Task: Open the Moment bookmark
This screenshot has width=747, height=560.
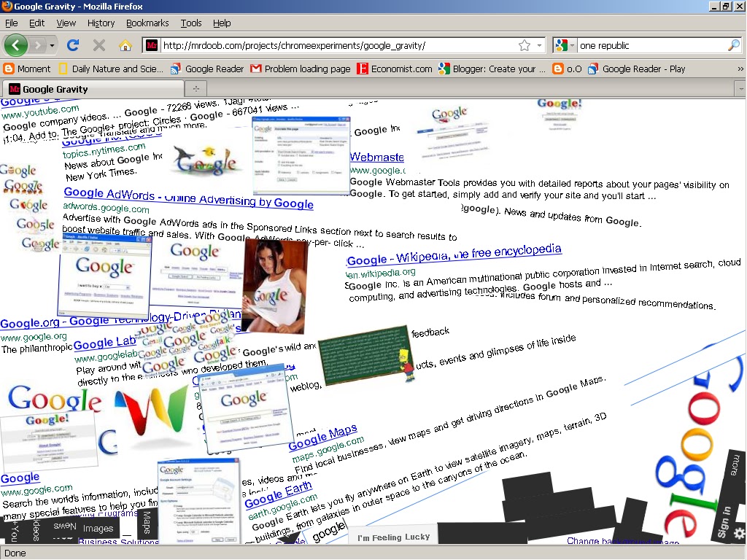Action: [x=27, y=69]
